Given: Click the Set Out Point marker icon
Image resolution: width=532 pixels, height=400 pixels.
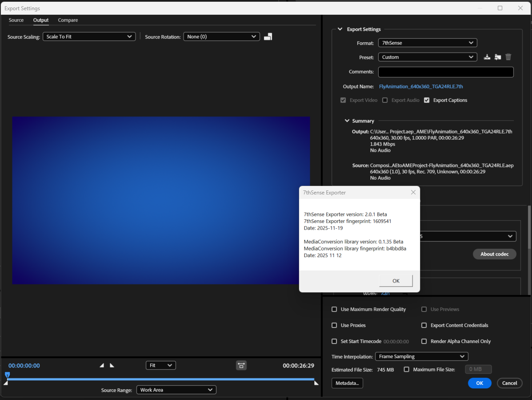Looking at the screenshot, I should pos(112,365).
